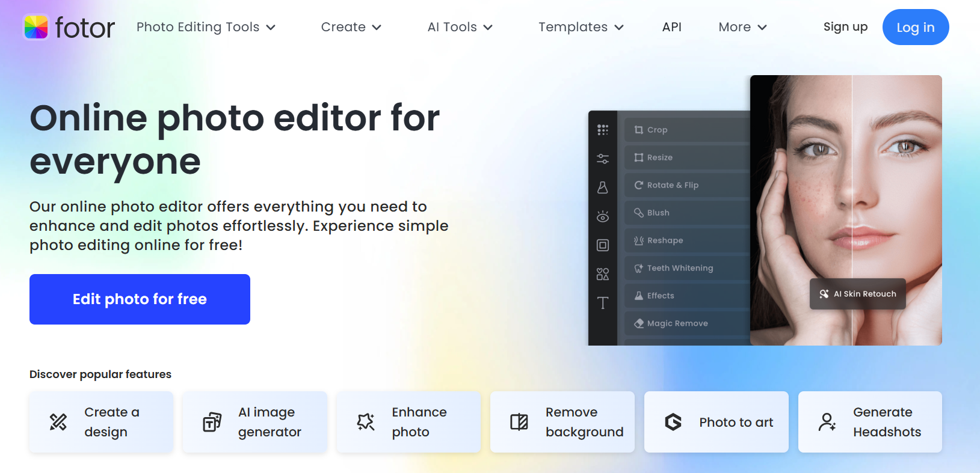Image resolution: width=980 pixels, height=473 pixels.
Task: Expand the Photo Editing Tools chevron
Action: (271, 28)
